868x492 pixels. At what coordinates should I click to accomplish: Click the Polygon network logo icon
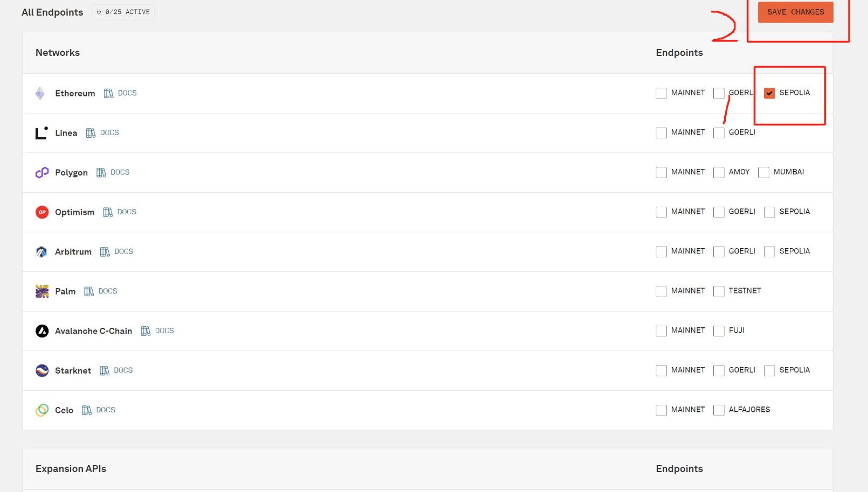pos(42,173)
